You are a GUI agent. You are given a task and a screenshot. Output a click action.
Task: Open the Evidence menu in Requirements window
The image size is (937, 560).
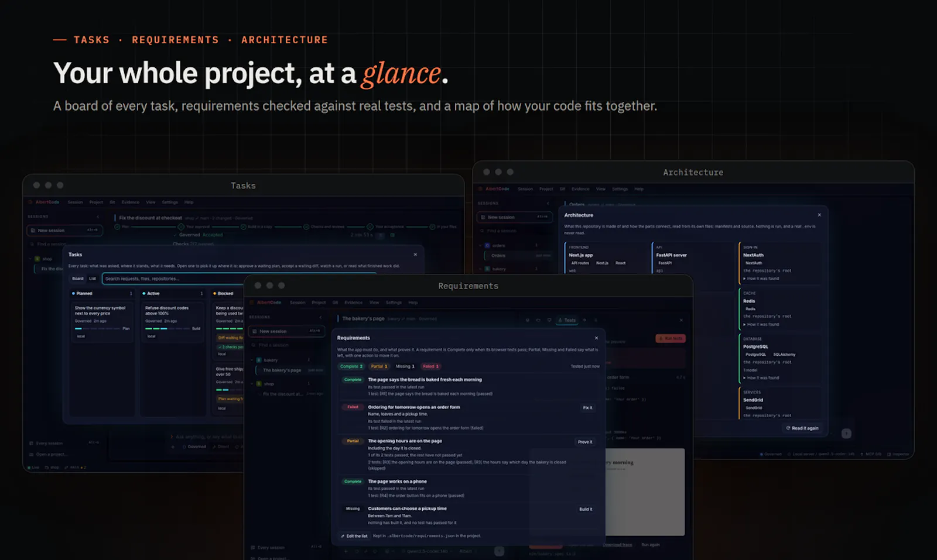pos(353,303)
